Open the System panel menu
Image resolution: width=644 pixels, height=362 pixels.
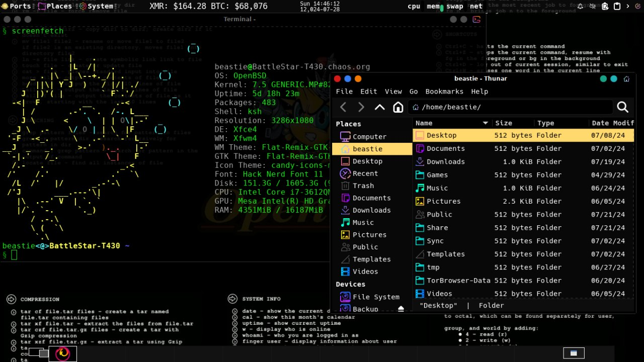tap(96, 7)
